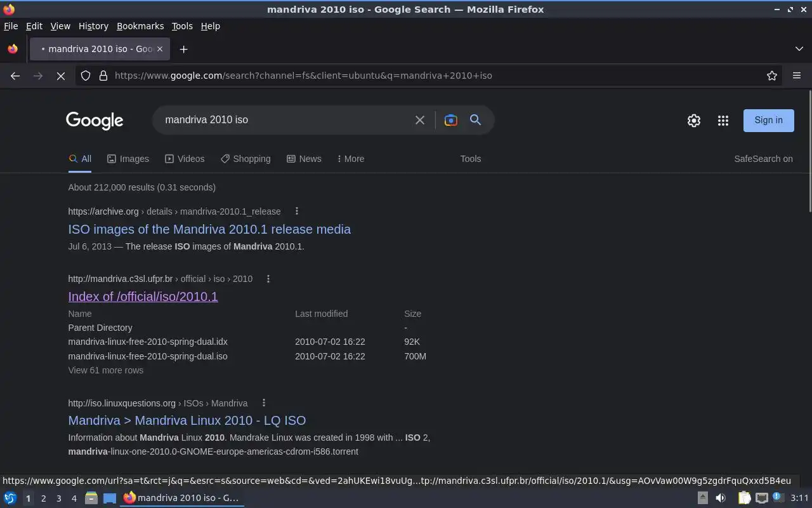The width and height of the screenshot is (812, 508).
Task: Expand the list all tabs chevron
Action: point(799,49)
